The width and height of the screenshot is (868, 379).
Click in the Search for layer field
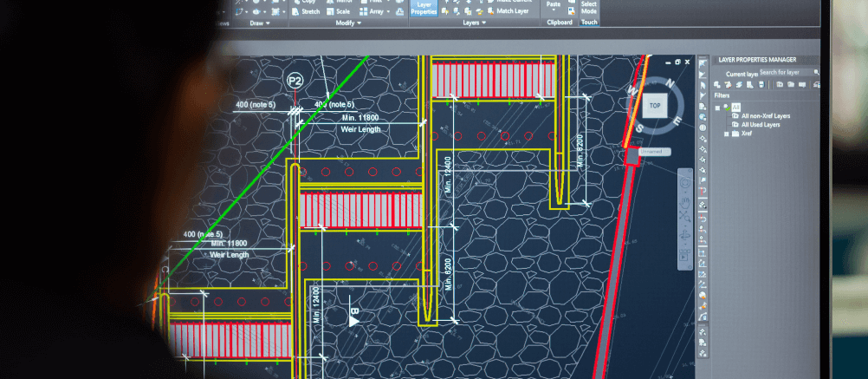(786, 72)
